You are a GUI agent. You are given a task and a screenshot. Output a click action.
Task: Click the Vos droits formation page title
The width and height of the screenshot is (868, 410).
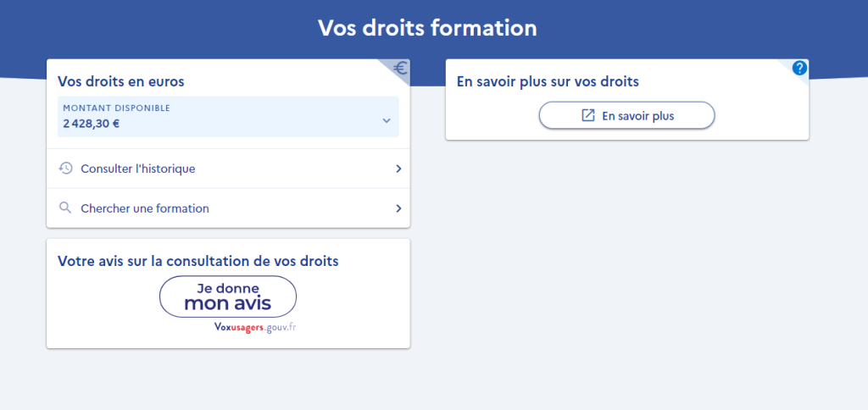tap(427, 28)
